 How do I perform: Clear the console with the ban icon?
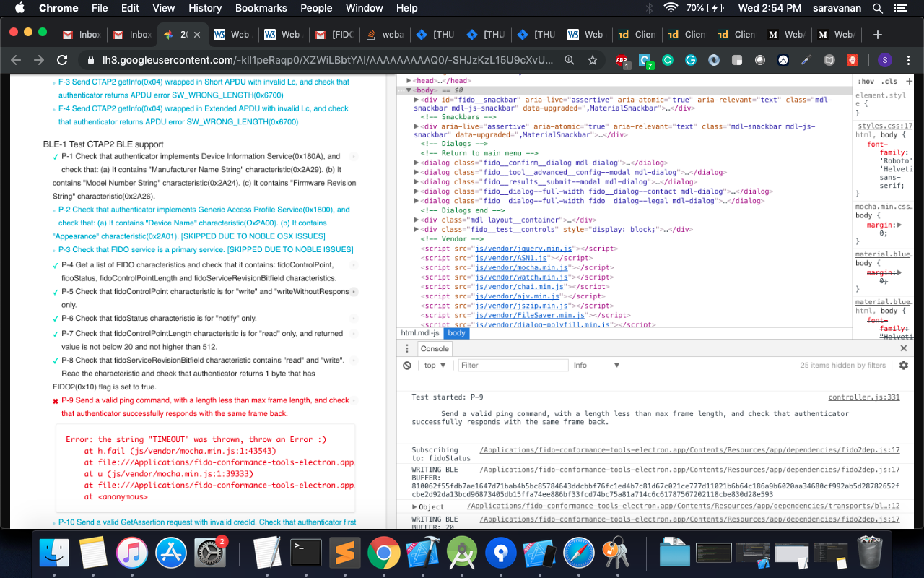[x=407, y=366]
